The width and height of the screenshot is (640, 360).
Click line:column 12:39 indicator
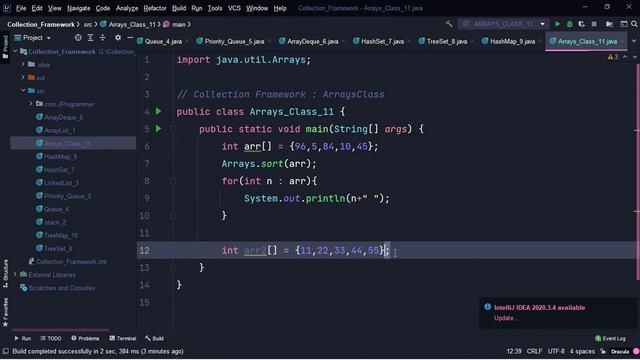(514, 351)
